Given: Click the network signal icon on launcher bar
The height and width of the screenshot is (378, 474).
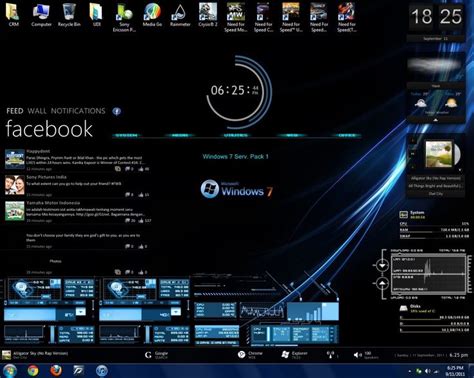Looking at the screenshot, I should coord(330,355).
